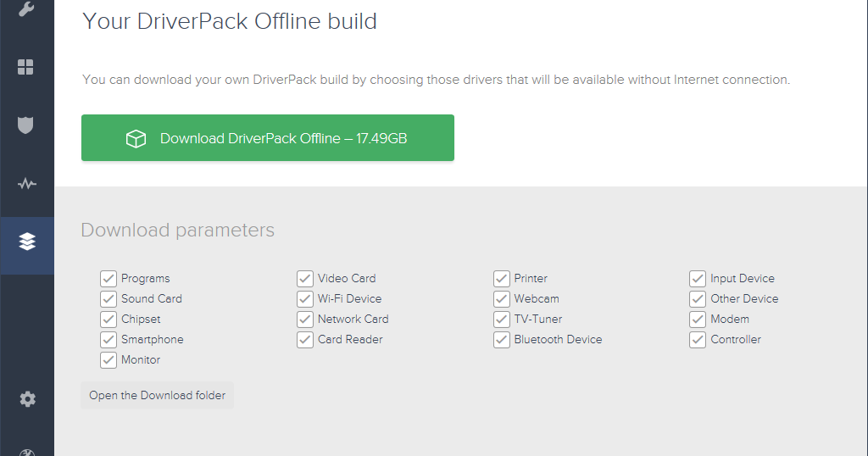868x456 pixels.
Task: Open the apps grid section in sidebar
Action: [25, 67]
